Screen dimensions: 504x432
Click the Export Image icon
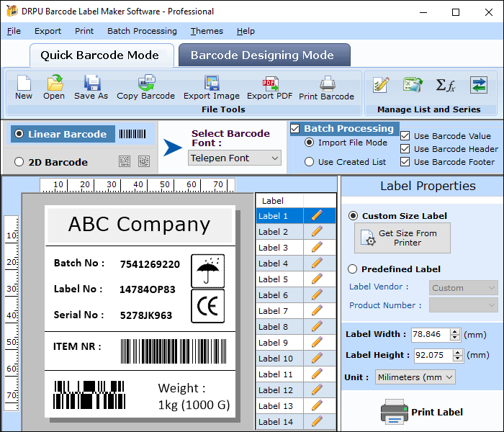pyautogui.click(x=211, y=84)
